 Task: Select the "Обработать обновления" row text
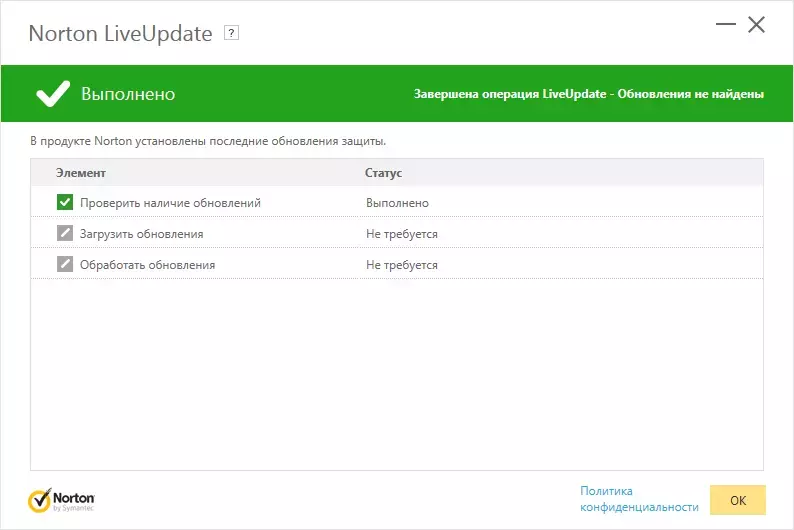coord(147,265)
